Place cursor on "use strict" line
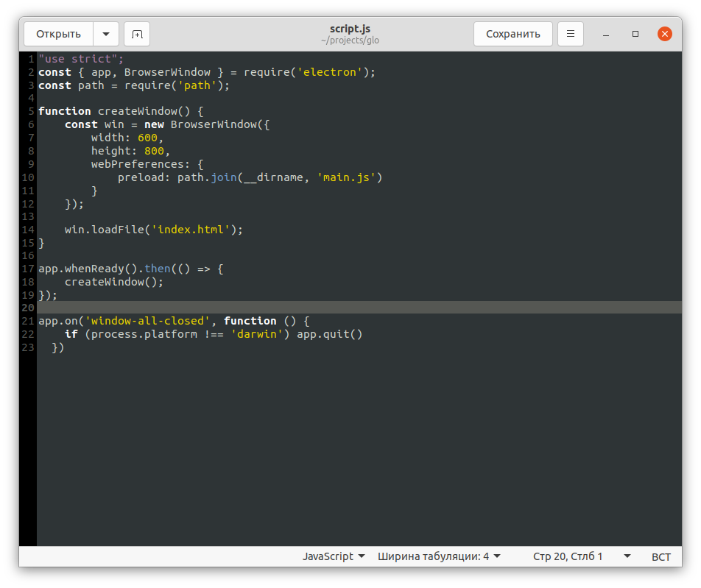The image size is (701, 588). 81,59
